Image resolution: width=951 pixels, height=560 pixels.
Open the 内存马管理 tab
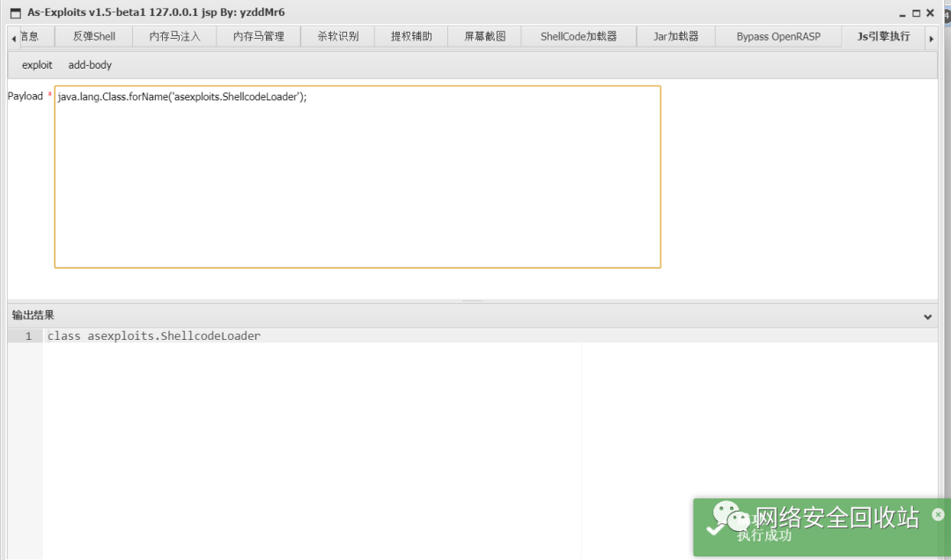point(259,36)
